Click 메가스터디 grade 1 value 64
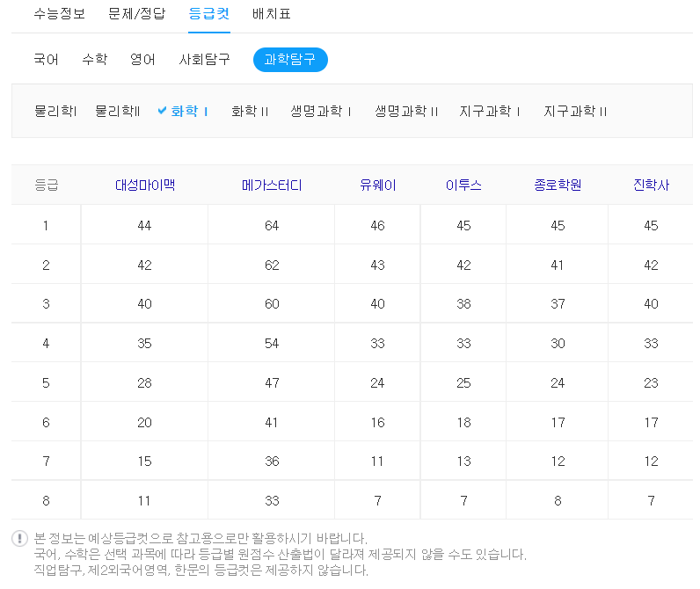 coord(272,225)
